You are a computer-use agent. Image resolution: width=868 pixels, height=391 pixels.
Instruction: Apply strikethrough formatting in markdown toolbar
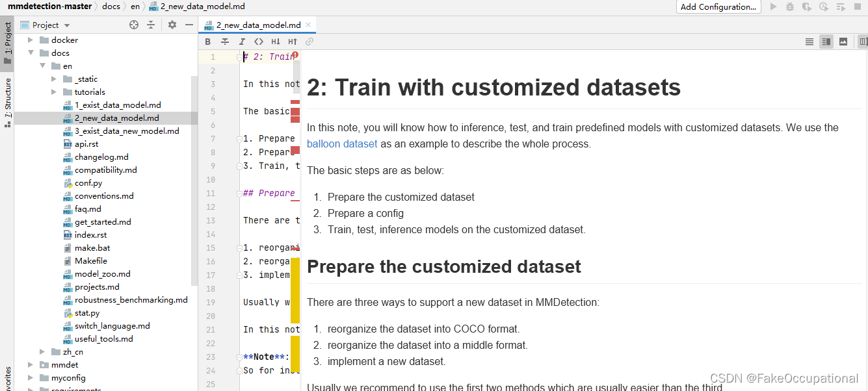click(225, 42)
